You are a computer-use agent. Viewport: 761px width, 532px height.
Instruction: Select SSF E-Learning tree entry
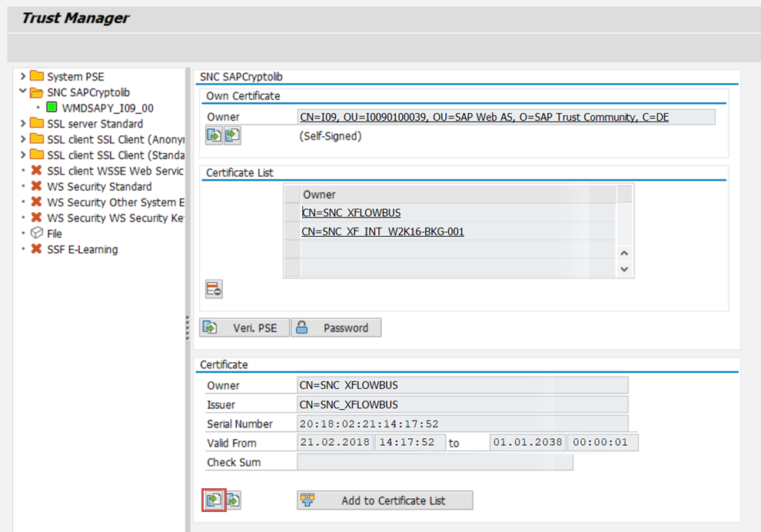pos(82,250)
